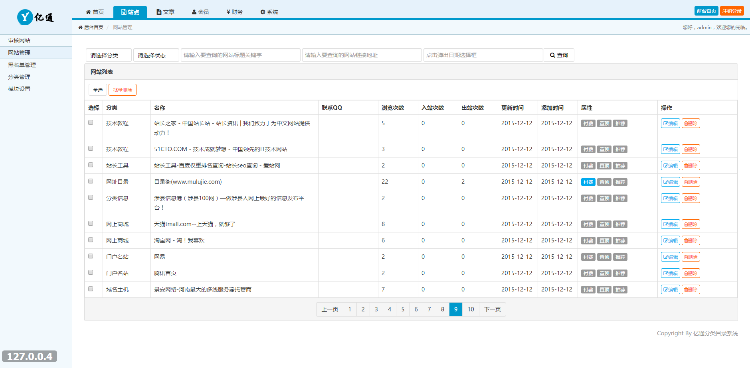Focus the site name keyword search field
The height and width of the screenshot is (368, 750).
pos(240,55)
